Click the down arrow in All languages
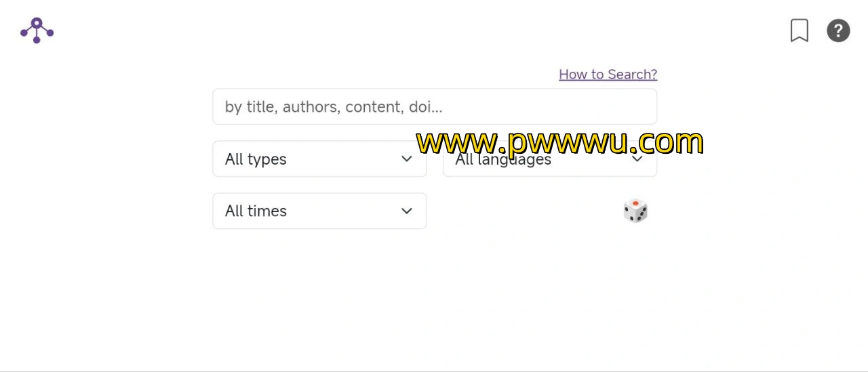 coord(637,160)
